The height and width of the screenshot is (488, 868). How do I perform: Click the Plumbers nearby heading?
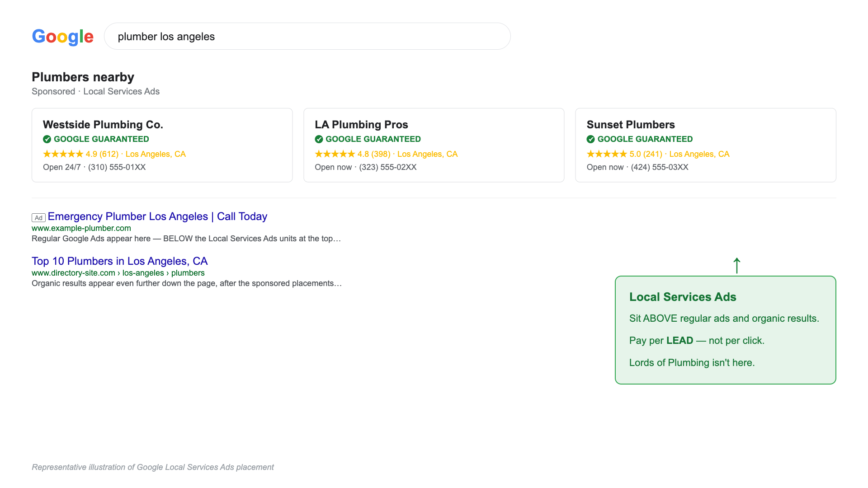point(83,77)
